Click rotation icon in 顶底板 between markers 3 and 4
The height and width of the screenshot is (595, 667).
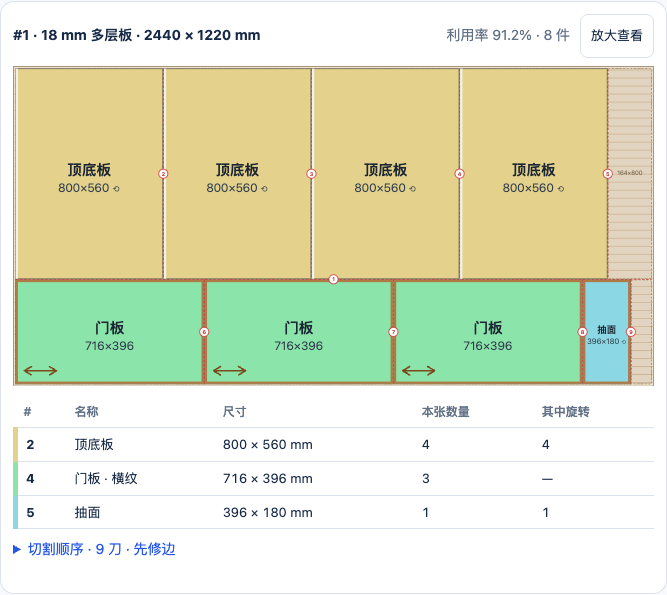coord(413,188)
